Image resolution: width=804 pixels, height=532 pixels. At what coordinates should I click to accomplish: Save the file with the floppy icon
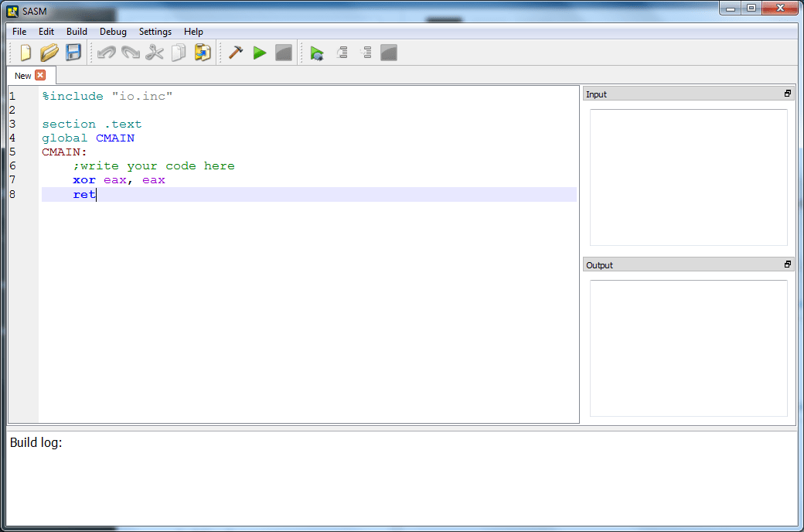73,53
